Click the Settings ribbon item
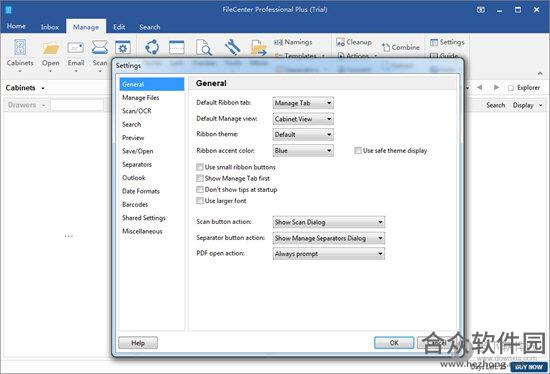Screen dimensions: 550x374 447,42
